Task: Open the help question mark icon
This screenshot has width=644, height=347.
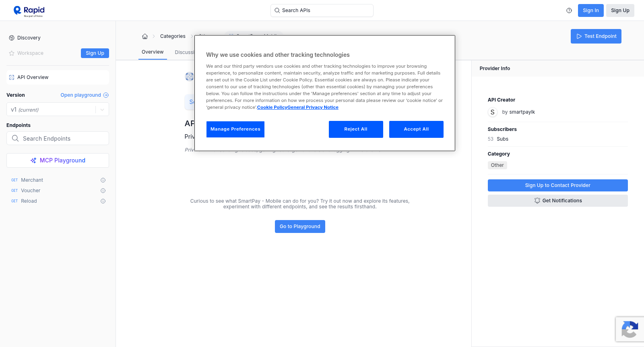Action: tap(569, 10)
